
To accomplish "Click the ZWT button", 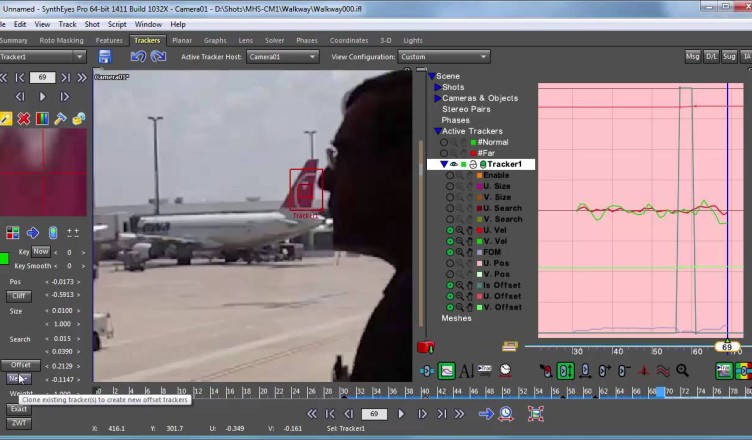I will pos(19,423).
